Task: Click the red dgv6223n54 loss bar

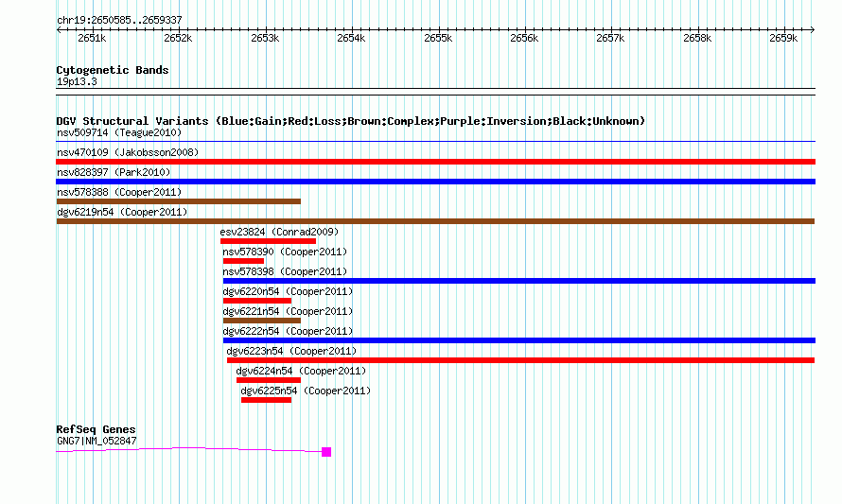Action: (x=521, y=360)
